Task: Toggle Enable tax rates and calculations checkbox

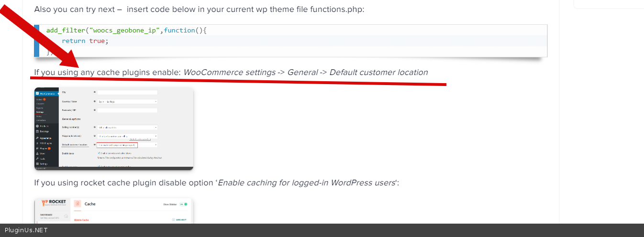Action: pyautogui.click(x=99, y=153)
